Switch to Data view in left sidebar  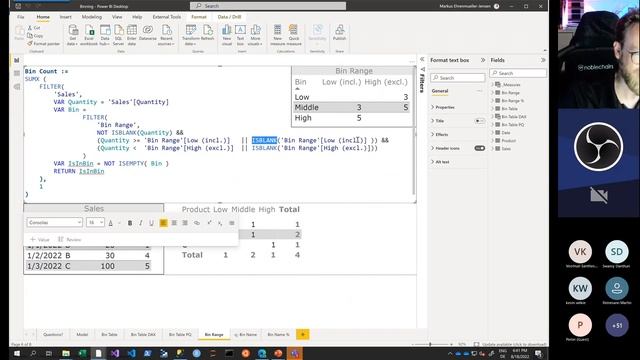click(x=17, y=73)
